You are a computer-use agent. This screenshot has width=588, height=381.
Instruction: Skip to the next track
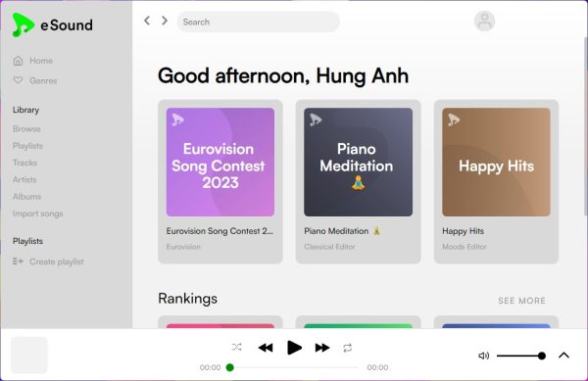(322, 348)
